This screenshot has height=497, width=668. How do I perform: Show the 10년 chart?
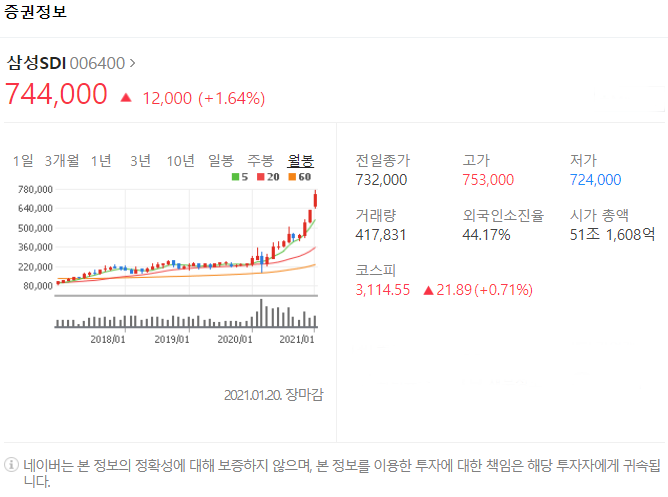pyautogui.click(x=181, y=161)
